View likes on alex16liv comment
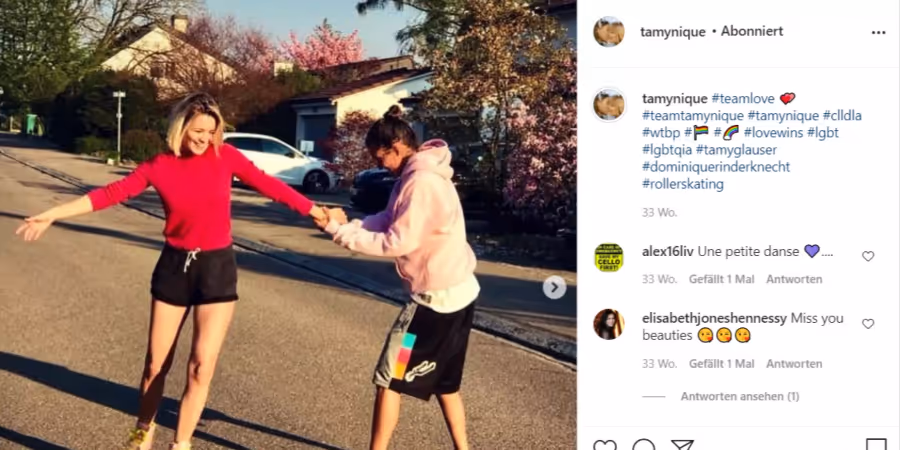The image size is (900, 450). click(x=721, y=280)
